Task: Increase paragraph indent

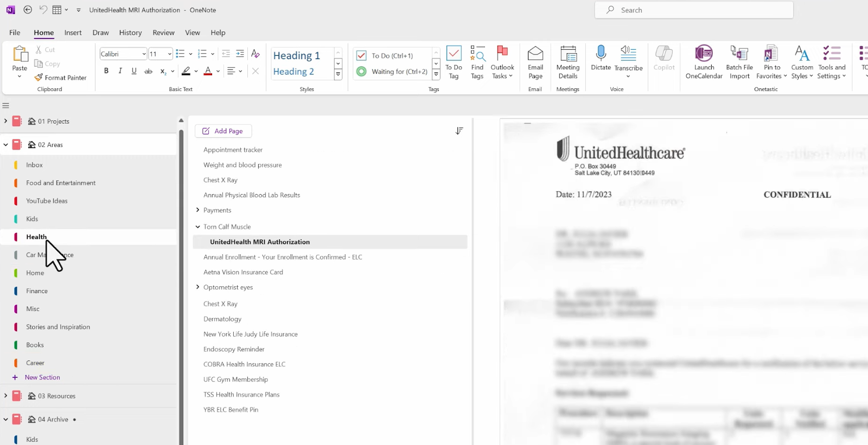Action: (240, 54)
